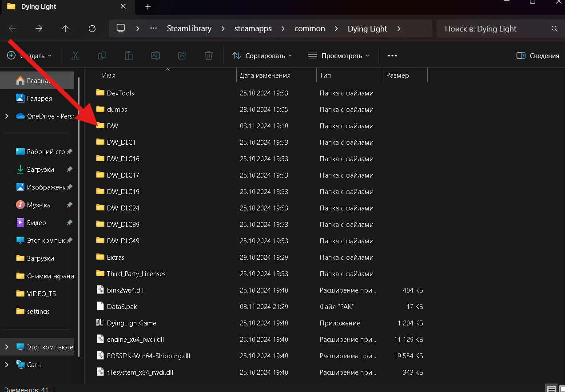Expand the OneDrive tree node
This screenshot has height=392, width=565.
7,116
